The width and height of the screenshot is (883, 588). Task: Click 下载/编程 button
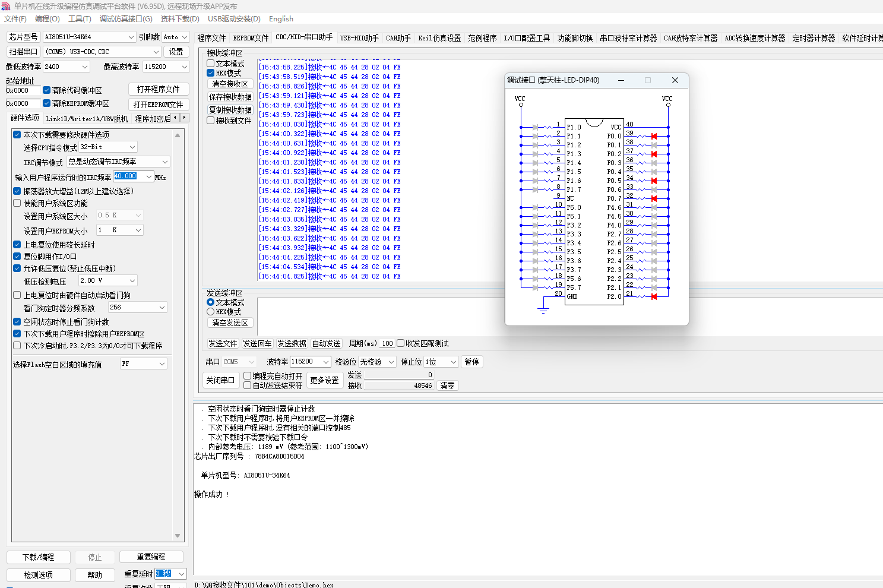point(39,557)
